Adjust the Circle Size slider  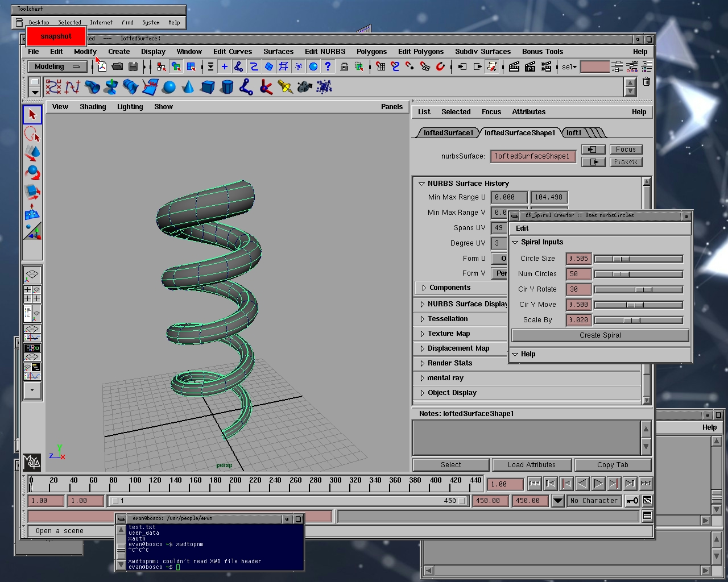click(x=622, y=259)
